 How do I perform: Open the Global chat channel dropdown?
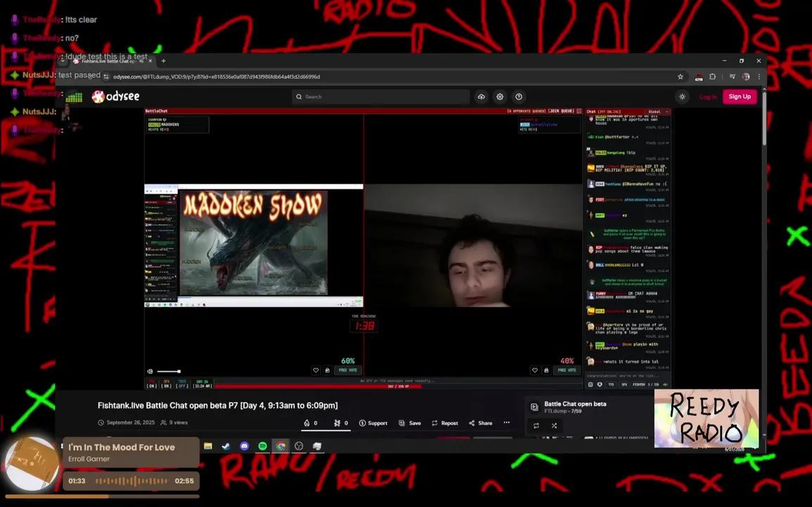click(656, 111)
